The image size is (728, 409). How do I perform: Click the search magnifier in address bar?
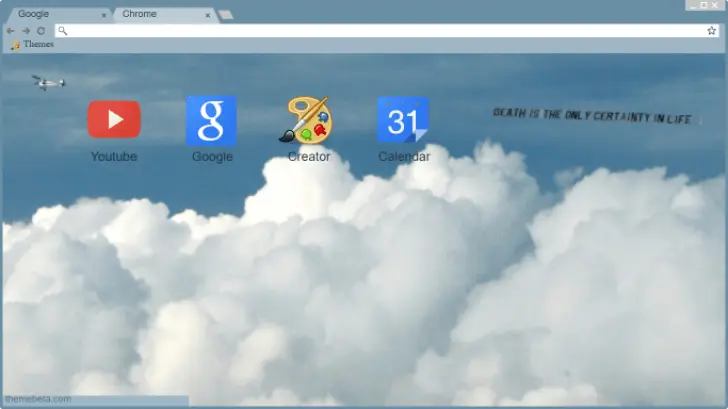[62, 31]
